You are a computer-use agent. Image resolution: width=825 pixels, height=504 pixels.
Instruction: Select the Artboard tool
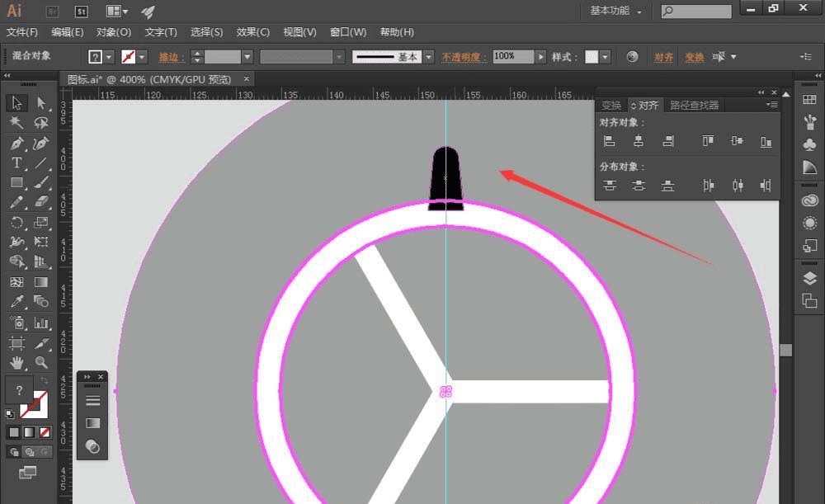click(16, 343)
